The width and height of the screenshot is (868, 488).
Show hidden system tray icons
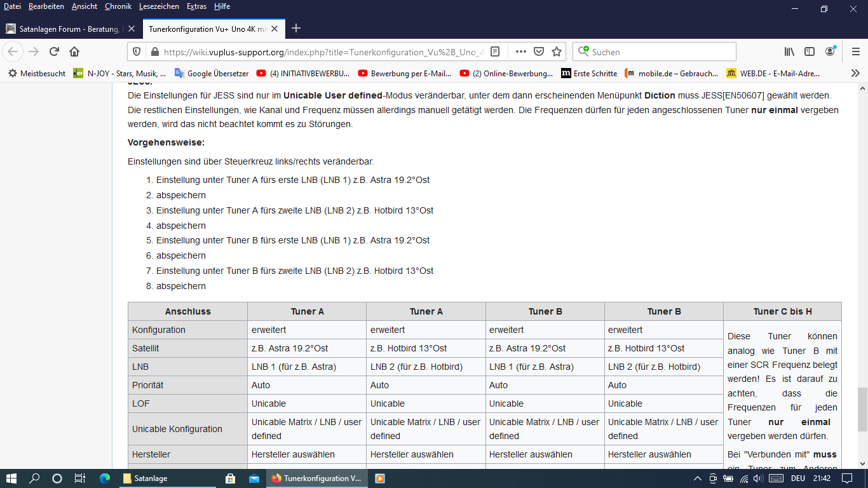698,478
